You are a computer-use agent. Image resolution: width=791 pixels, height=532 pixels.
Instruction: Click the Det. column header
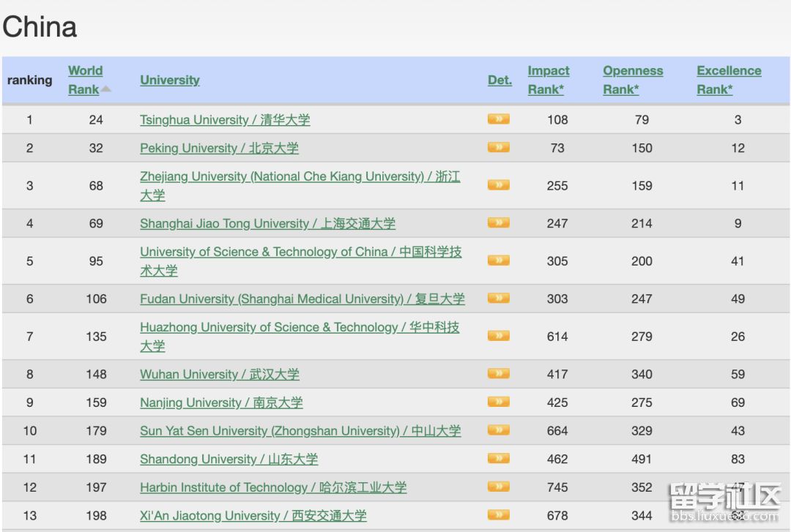pos(500,80)
